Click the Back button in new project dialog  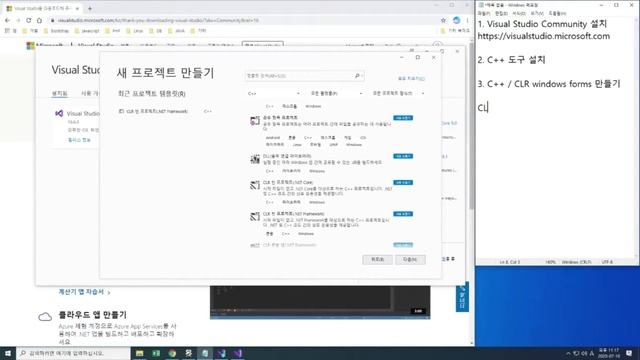(377, 260)
